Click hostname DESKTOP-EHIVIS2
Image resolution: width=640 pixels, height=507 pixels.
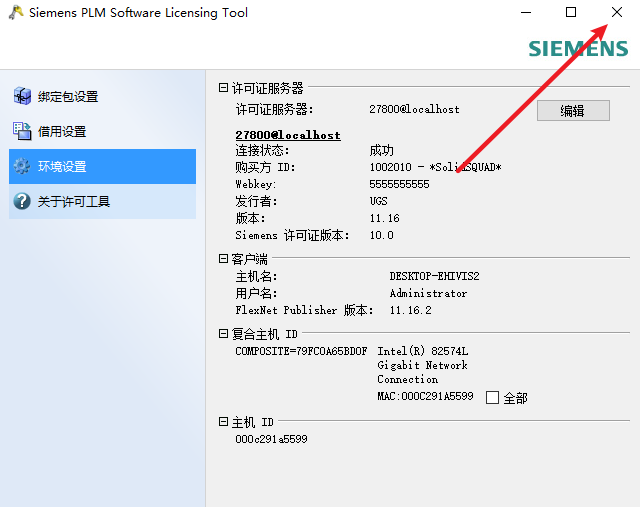point(434,276)
